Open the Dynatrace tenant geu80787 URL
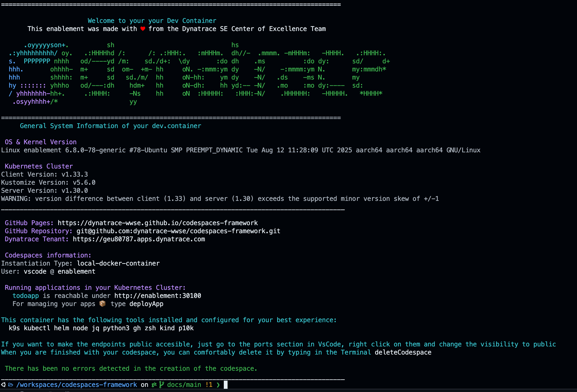 [139, 239]
